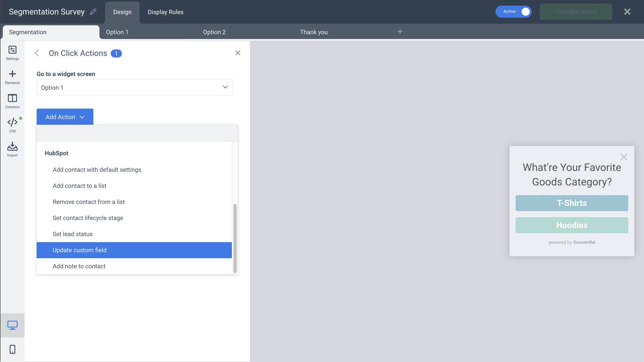Expand the widget screen dropdown
This screenshot has height=362, width=644.
[x=134, y=87]
